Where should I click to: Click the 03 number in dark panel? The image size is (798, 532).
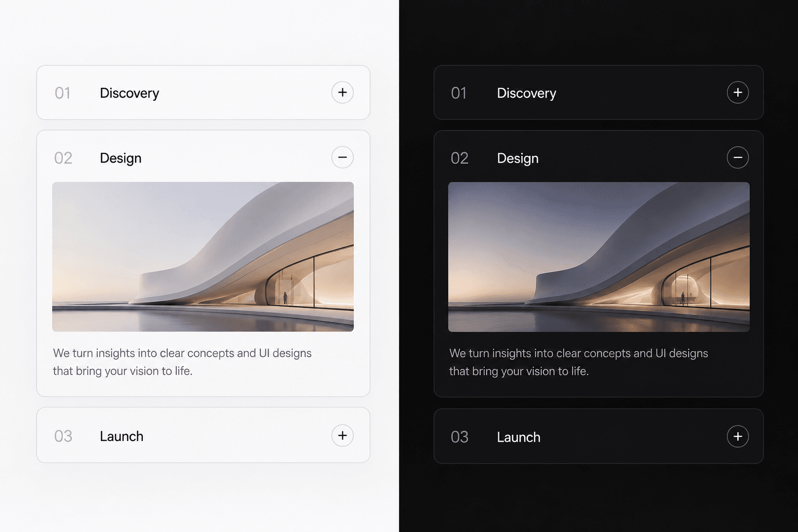[x=459, y=437]
